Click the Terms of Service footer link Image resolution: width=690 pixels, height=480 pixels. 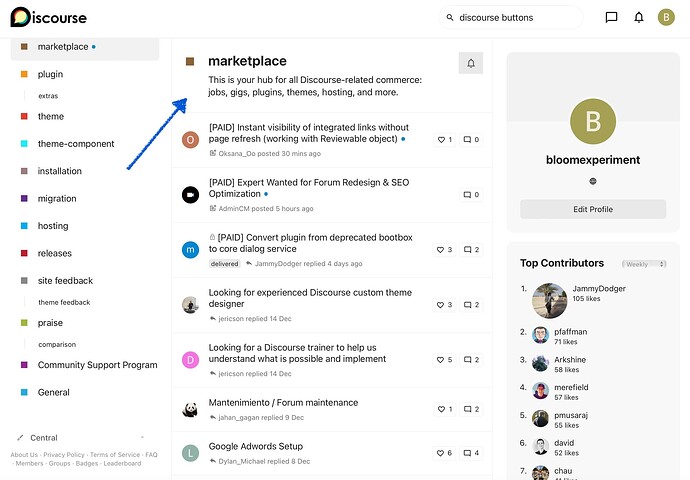[115, 454]
